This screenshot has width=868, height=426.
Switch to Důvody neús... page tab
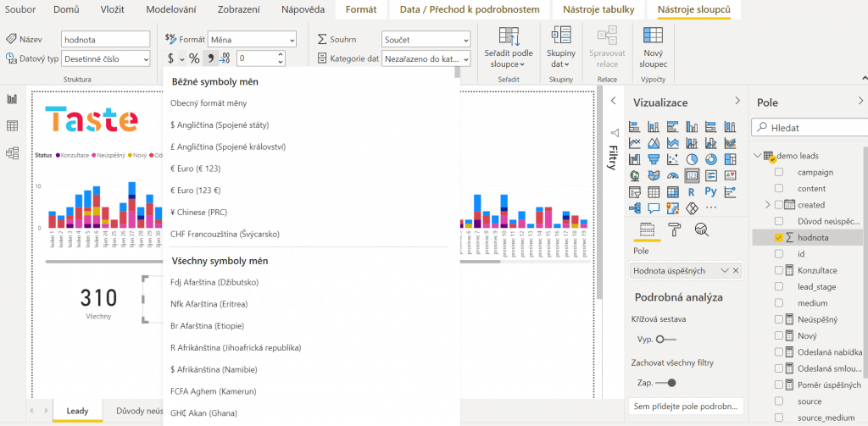pyautogui.click(x=139, y=411)
